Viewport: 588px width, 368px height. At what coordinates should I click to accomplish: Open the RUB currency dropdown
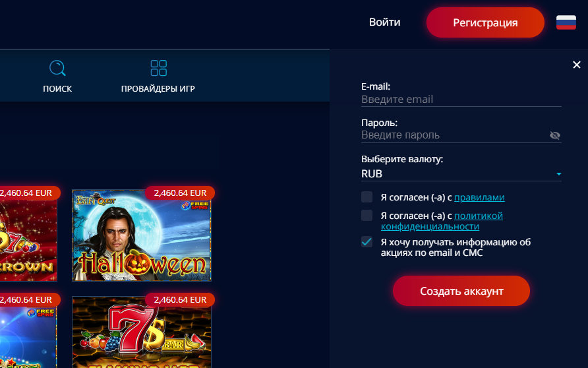(x=461, y=173)
